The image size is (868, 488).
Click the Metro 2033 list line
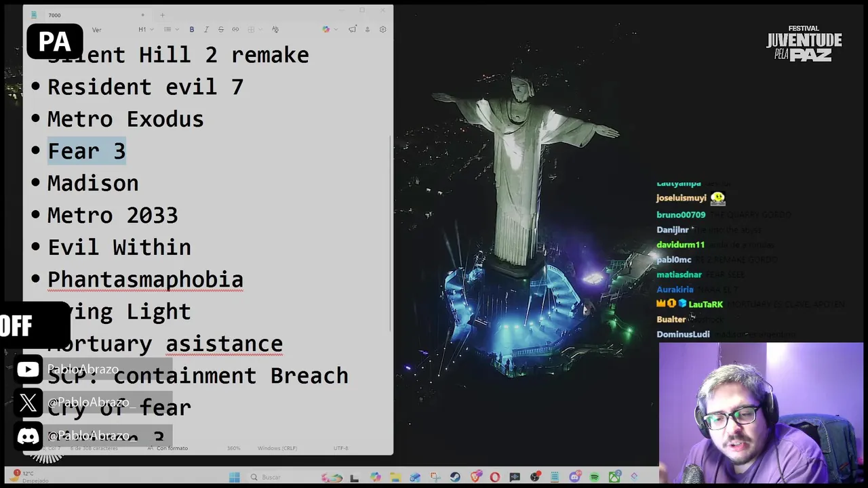(113, 216)
